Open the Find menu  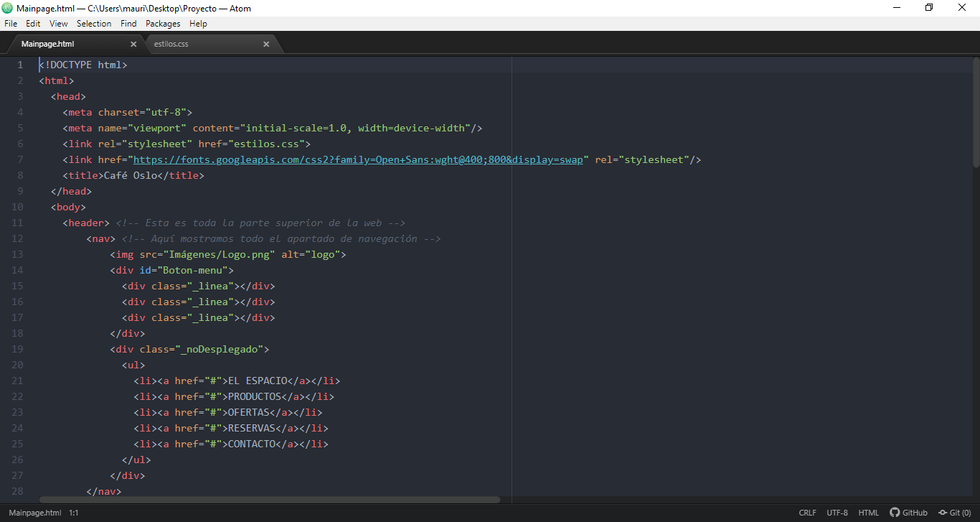[x=128, y=24]
